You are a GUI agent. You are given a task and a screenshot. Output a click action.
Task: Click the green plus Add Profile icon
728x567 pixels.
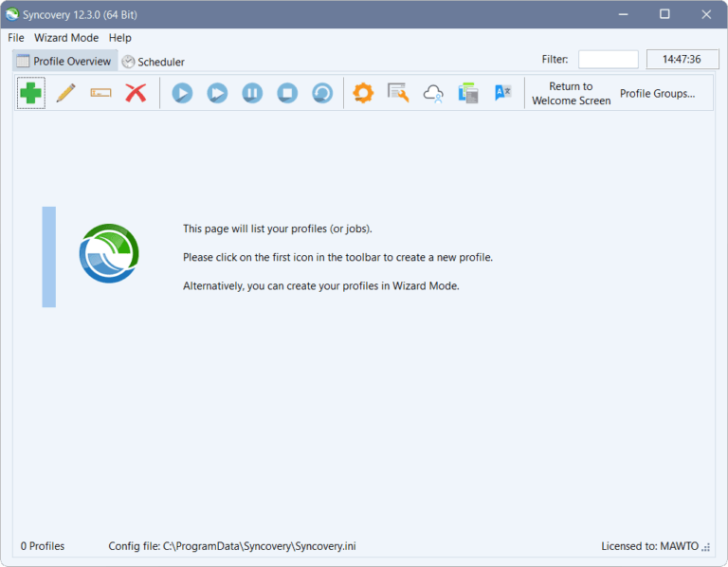(31, 93)
